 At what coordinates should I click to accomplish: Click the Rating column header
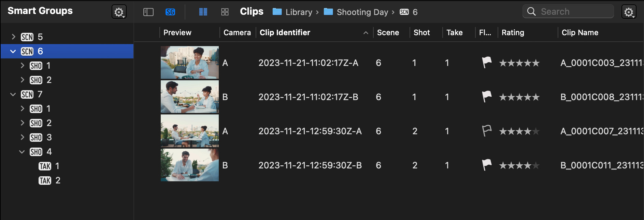pyautogui.click(x=513, y=32)
